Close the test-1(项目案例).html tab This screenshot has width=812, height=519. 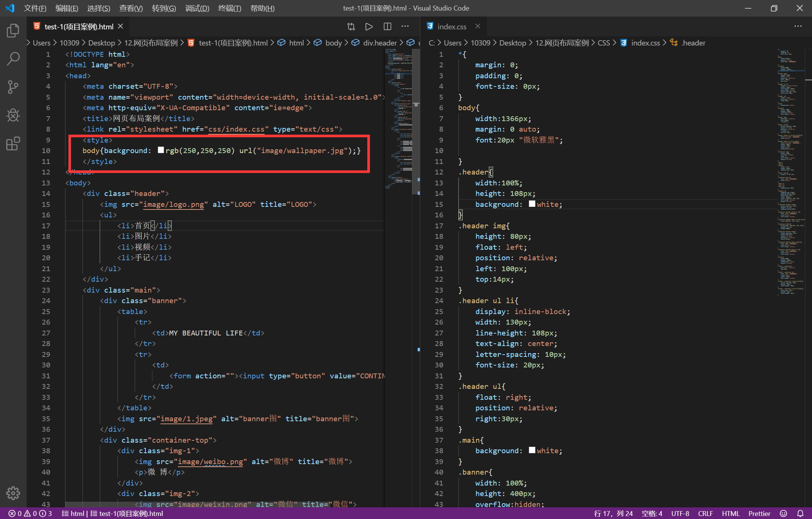tap(121, 26)
